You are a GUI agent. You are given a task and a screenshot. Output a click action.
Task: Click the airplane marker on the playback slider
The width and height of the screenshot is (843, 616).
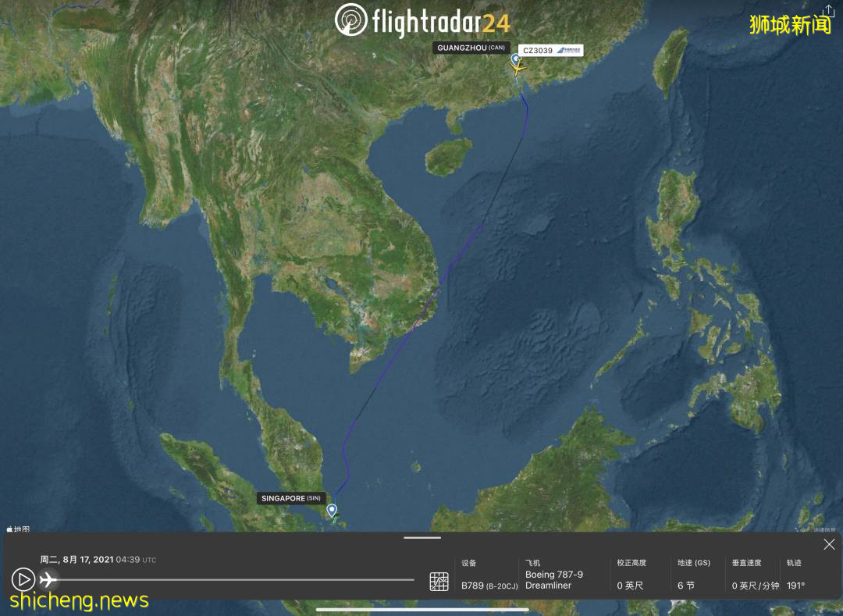(48, 579)
